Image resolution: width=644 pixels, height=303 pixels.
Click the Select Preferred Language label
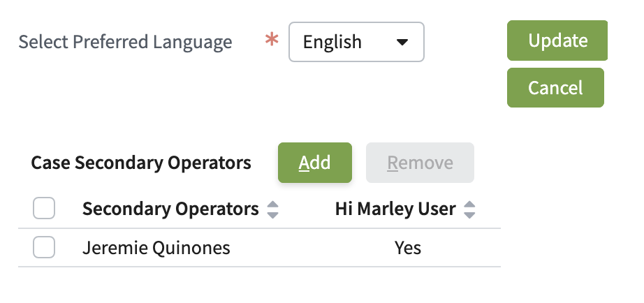[x=125, y=42]
